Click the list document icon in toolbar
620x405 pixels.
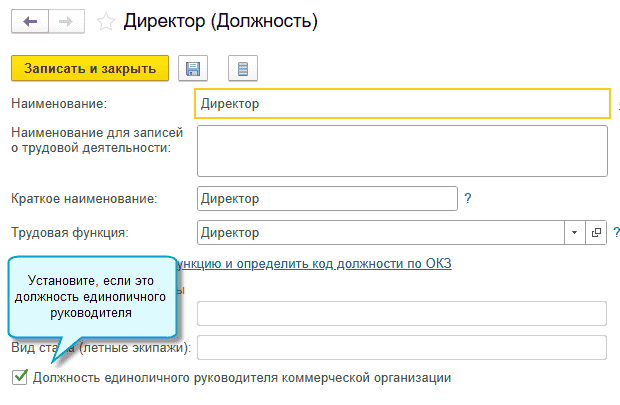click(243, 68)
